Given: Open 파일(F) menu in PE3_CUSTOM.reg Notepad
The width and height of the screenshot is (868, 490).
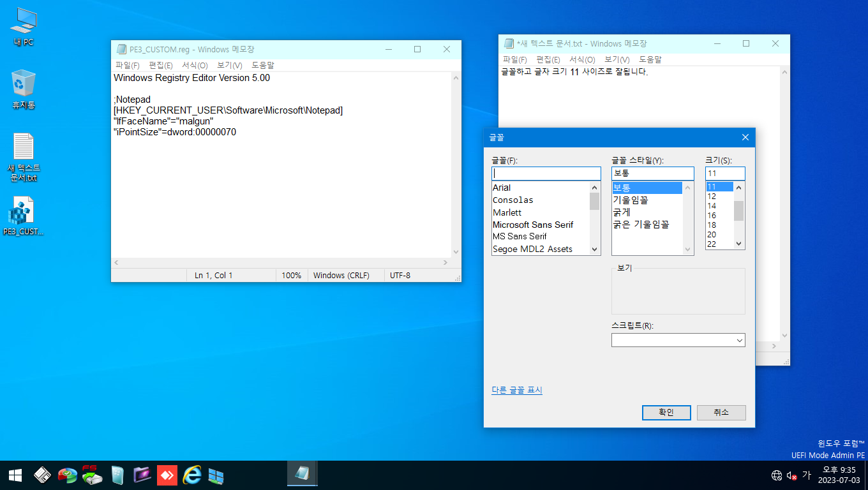Looking at the screenshot, I should (x=128, y=65).
